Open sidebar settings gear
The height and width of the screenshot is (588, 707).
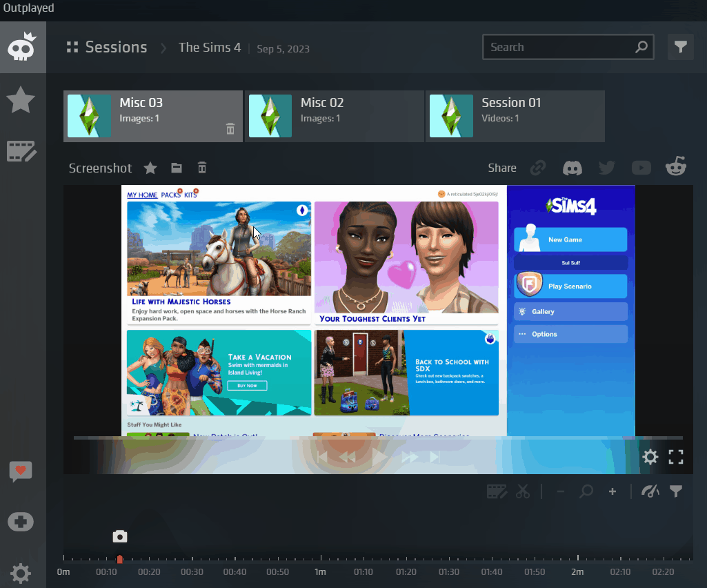(21, 574)
